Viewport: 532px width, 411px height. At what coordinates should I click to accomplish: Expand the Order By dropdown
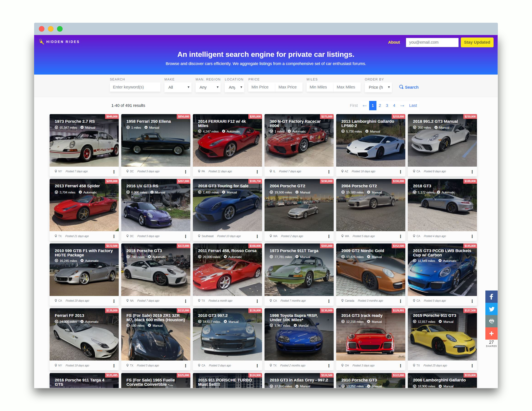pos(378,87)
